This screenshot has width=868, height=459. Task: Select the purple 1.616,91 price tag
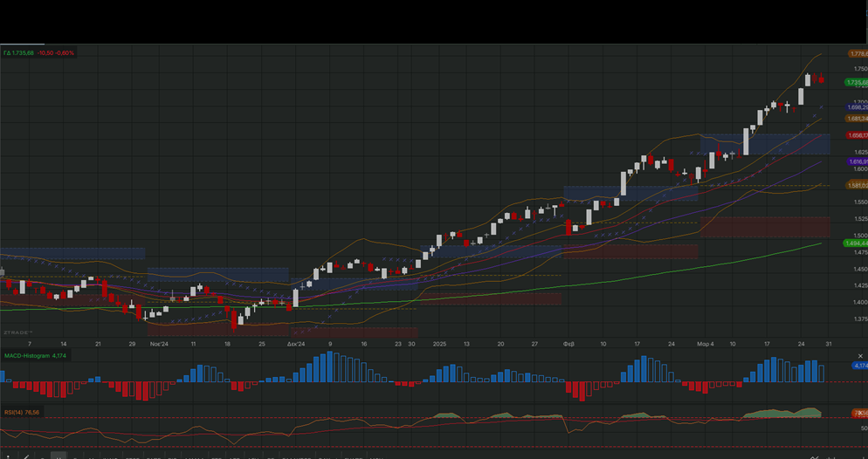coord(857,161)
